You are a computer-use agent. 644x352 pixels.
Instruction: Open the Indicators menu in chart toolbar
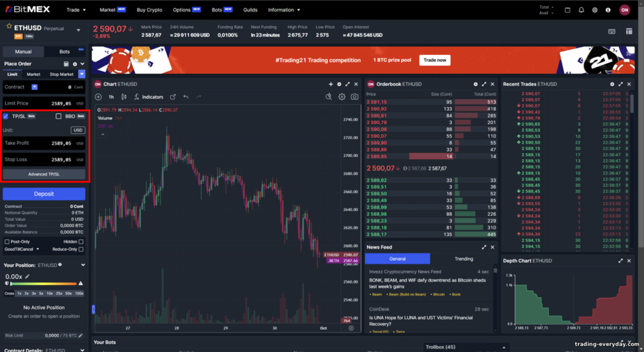pyautogui.click(x=149, y=97)
